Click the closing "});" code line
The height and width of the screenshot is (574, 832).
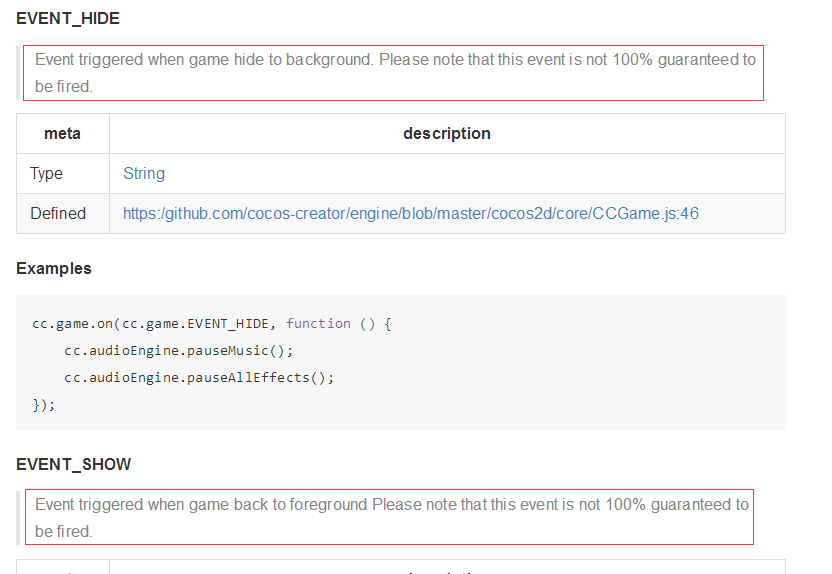pyautogui.click(x=44, y=404)
